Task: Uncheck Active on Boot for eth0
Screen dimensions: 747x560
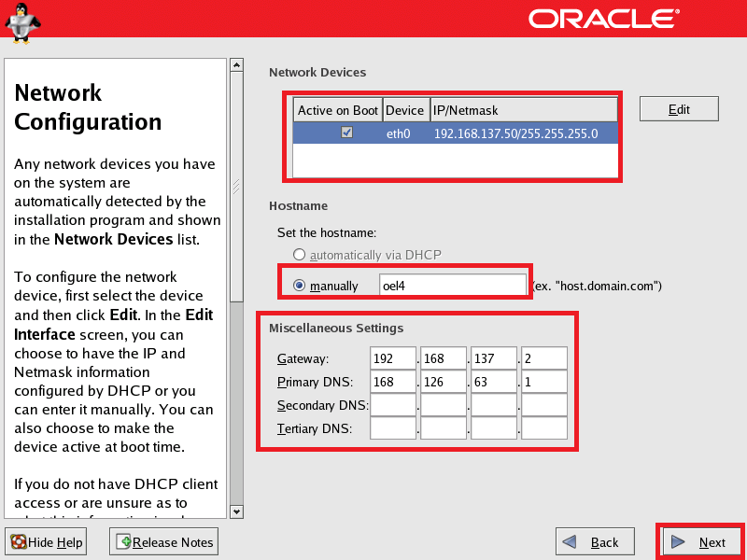Action: pyautogui.click(x=346, y=133)
